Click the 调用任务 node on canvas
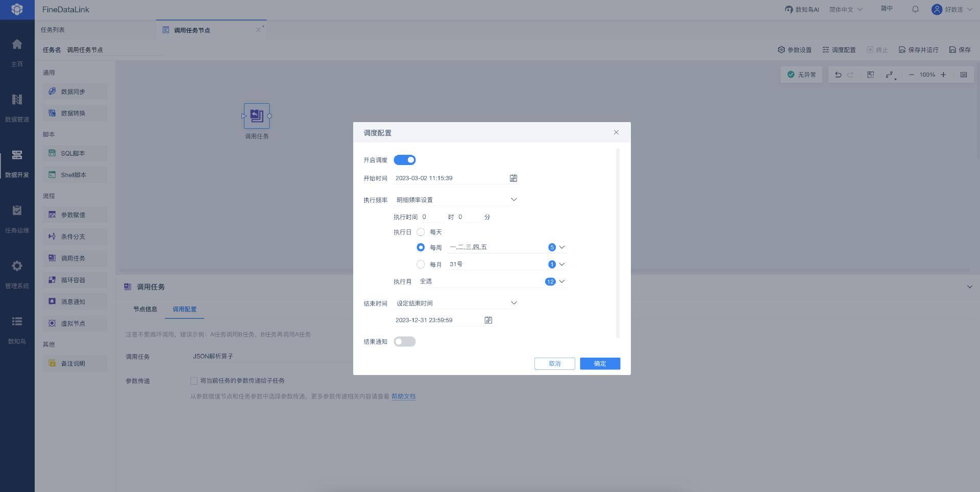Viewport: 980px width, 492px height. click(256, 116)
